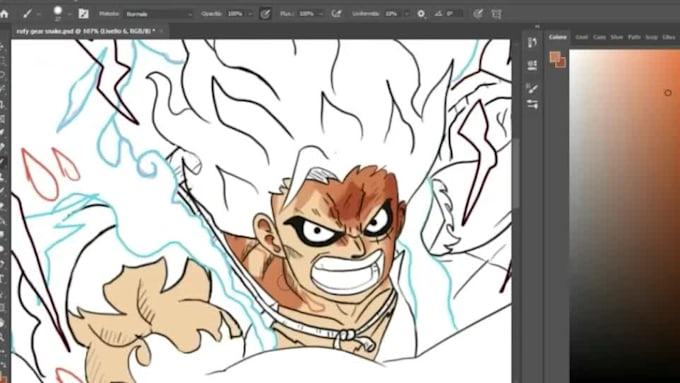This screenshot has height=383, width=680.
Task: Select the Type tool in left toolbar
Action: click(2, 279)
